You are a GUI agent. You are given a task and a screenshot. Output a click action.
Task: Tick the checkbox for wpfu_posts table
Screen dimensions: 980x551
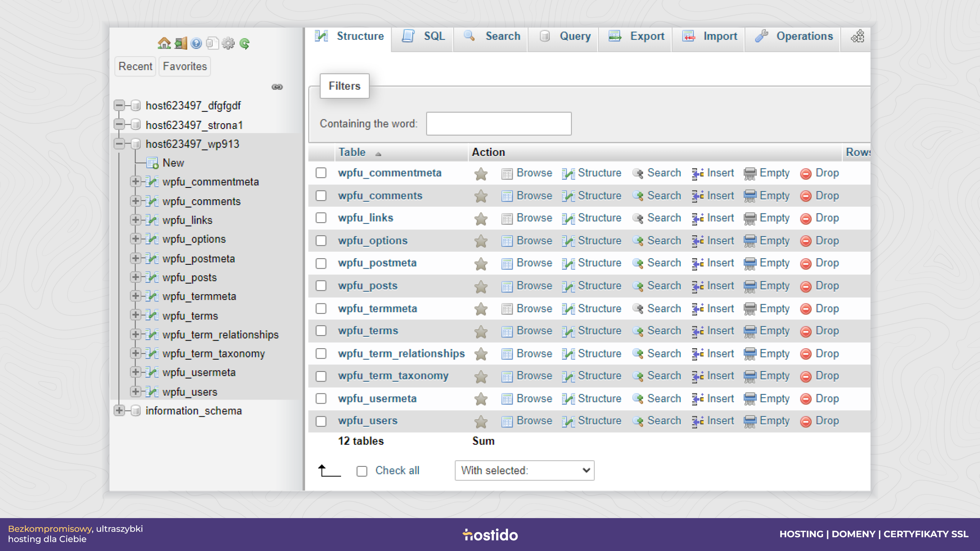pyautogui.click(x=321, y=286)
